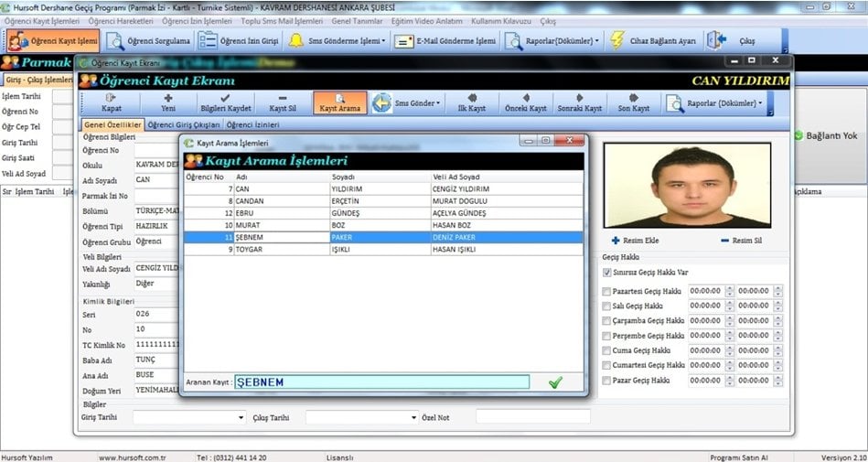Screen dimensions: 868x462
Task: Confirm search with green checkmark
Action: (x=555, y=382)
